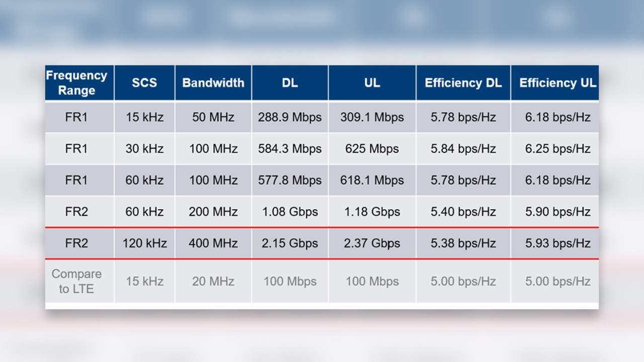The image size is (644, 362).
Task: Select the 5.38 bps/Hz efficiency cell
Action: [463, 243]
